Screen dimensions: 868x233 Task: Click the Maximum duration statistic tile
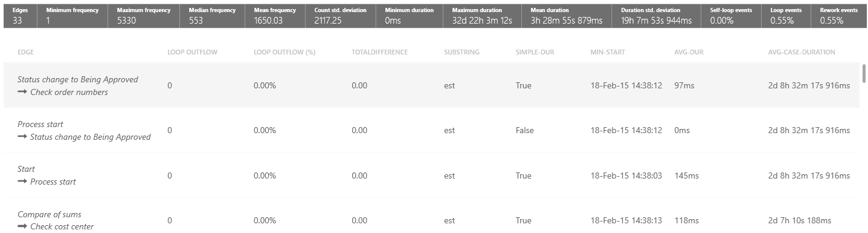tap(483, 16)
